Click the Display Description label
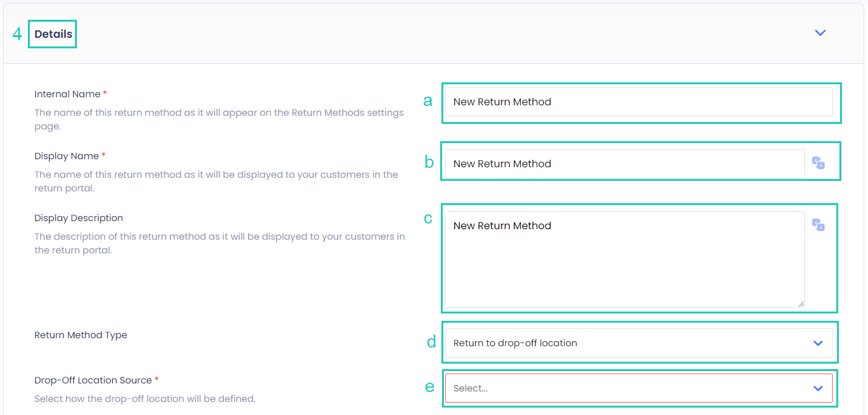This screenshot has height=415, width=868. point(79,218)
